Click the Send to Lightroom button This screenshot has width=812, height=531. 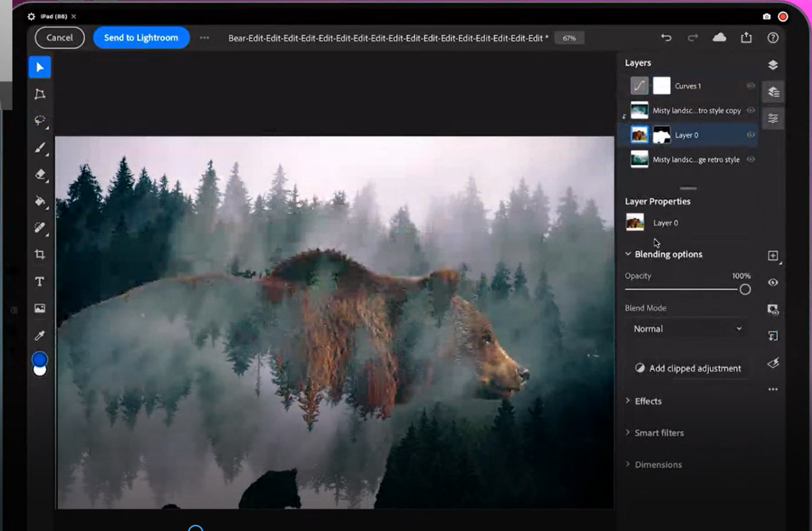(141, 37)
